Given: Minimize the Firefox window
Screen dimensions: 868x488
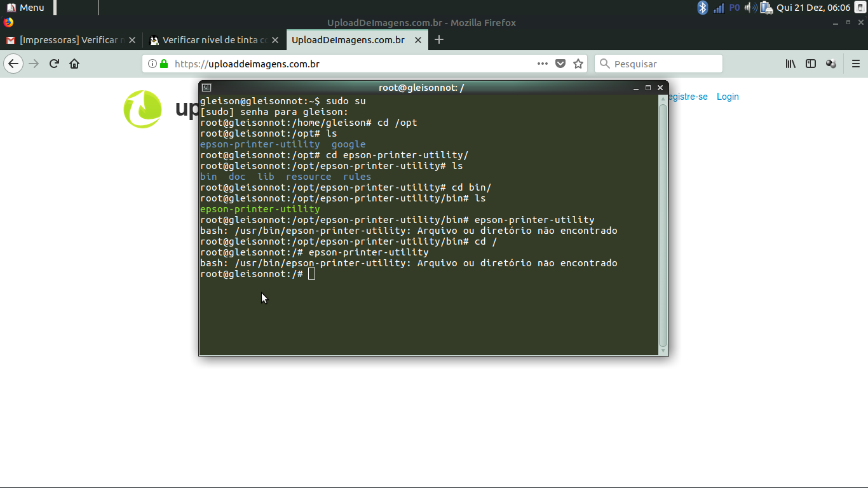Looking at the screenshot, I should tap(836, 23).
